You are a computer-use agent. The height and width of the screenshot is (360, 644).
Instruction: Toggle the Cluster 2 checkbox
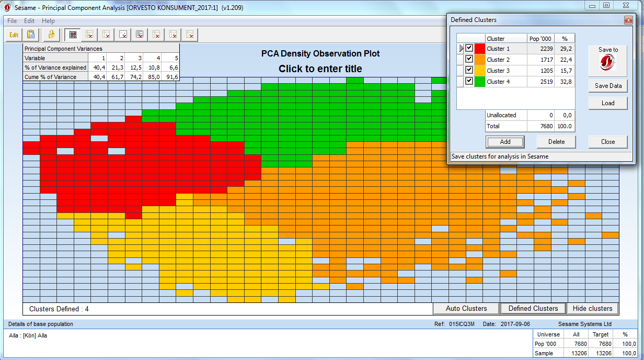469,59
